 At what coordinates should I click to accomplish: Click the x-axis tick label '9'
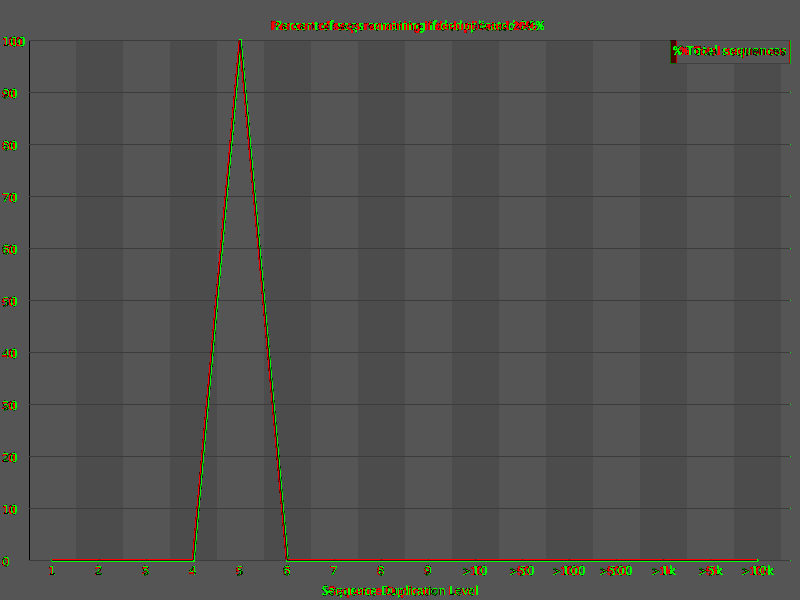pyautogui.click(x=428, y=570)
